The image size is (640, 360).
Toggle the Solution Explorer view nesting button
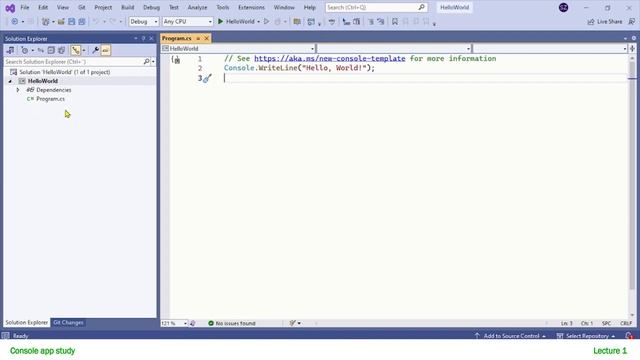(76, 50)
